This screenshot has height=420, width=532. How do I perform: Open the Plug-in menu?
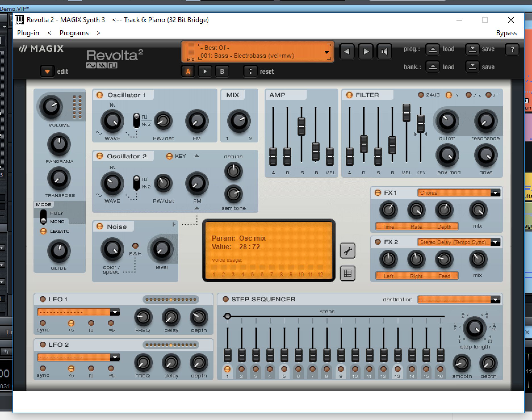point(28,33)
